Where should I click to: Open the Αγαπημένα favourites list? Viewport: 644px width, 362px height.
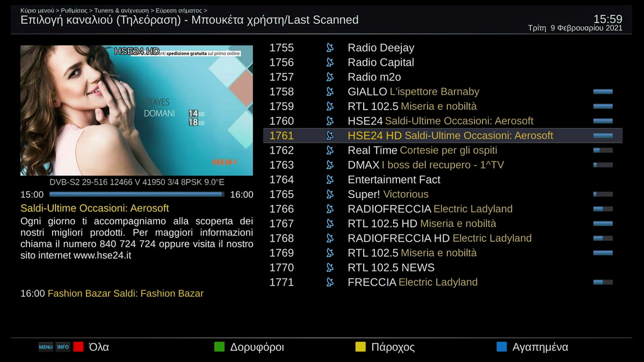(532, 347)
